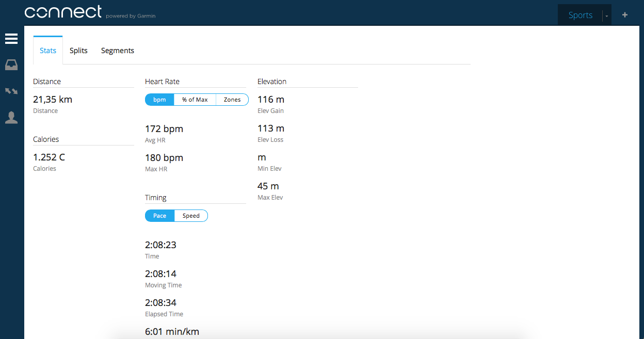The height and width of the screenshot is (339, 644).
Task: Click the 116 m elevation gain value
Action: 271,100
